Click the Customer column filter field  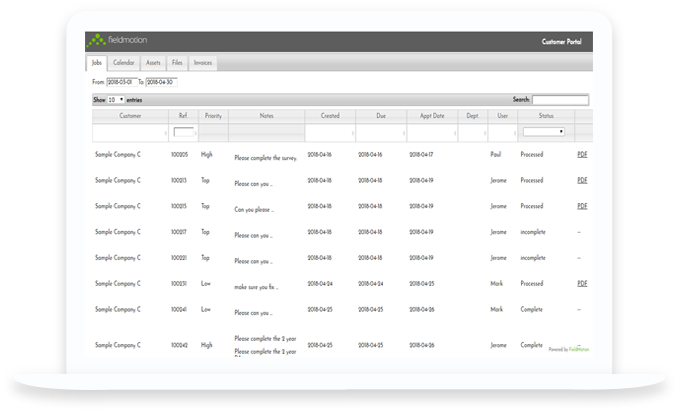[130, 133]
